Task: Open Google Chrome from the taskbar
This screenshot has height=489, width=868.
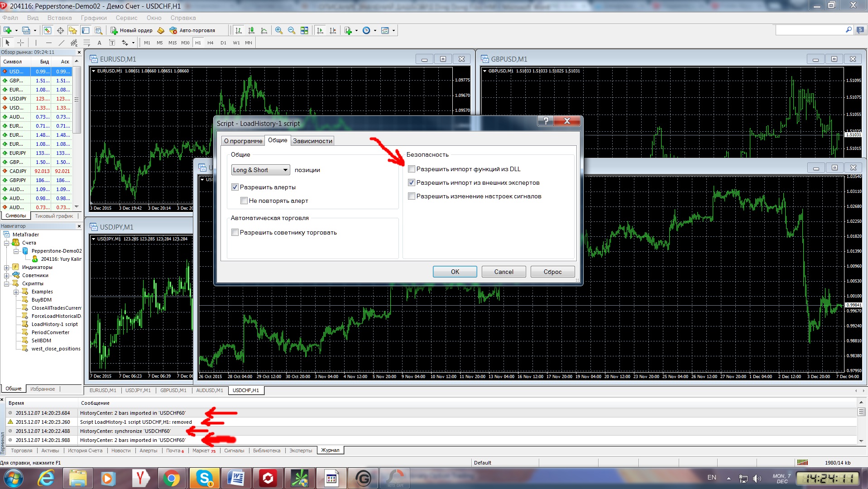Action: (x=172, y=478)
